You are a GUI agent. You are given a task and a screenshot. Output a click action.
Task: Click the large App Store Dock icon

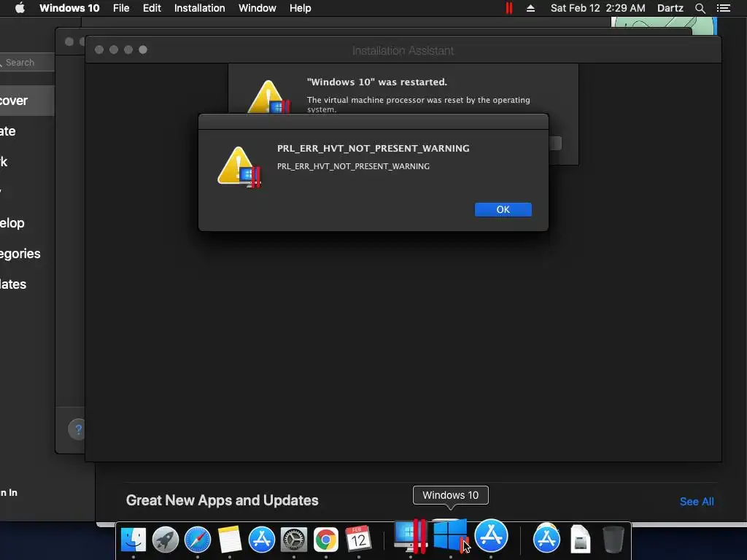click(491, 536)
